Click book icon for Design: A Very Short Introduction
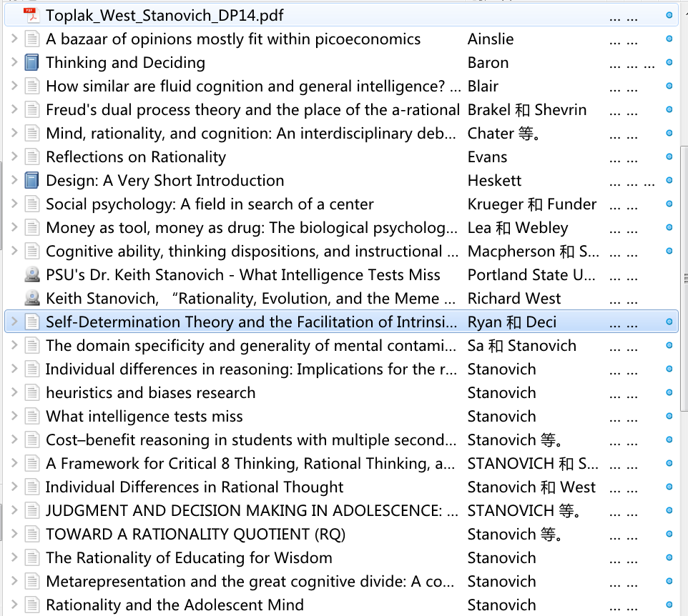Viewport: 688px width, 616px height. click(x=31, y=181)
